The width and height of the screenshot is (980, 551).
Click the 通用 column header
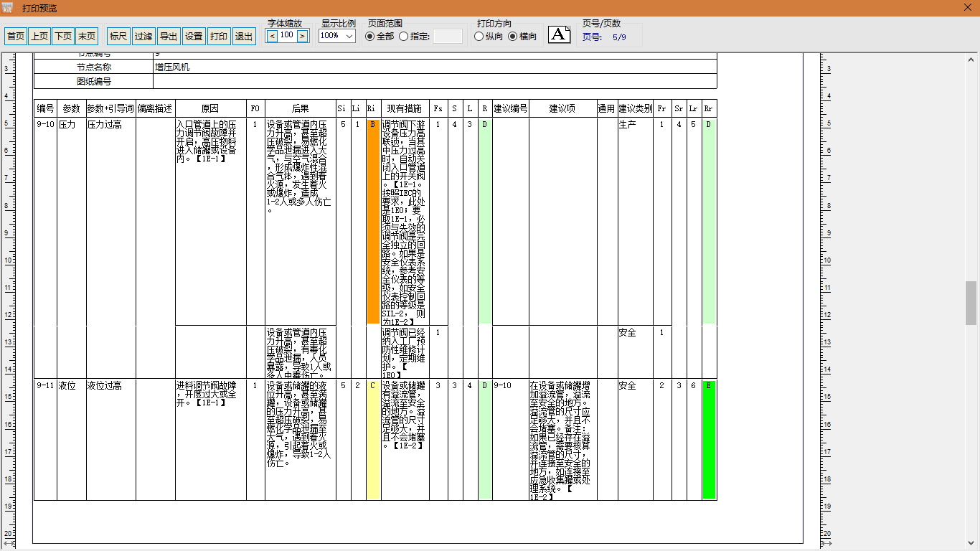coord(606,108)
